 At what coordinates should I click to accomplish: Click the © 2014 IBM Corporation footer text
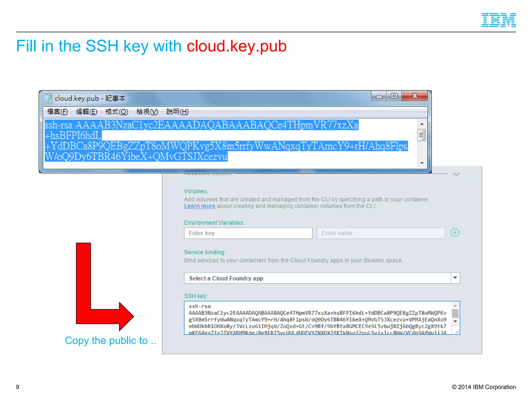point(484,387)
